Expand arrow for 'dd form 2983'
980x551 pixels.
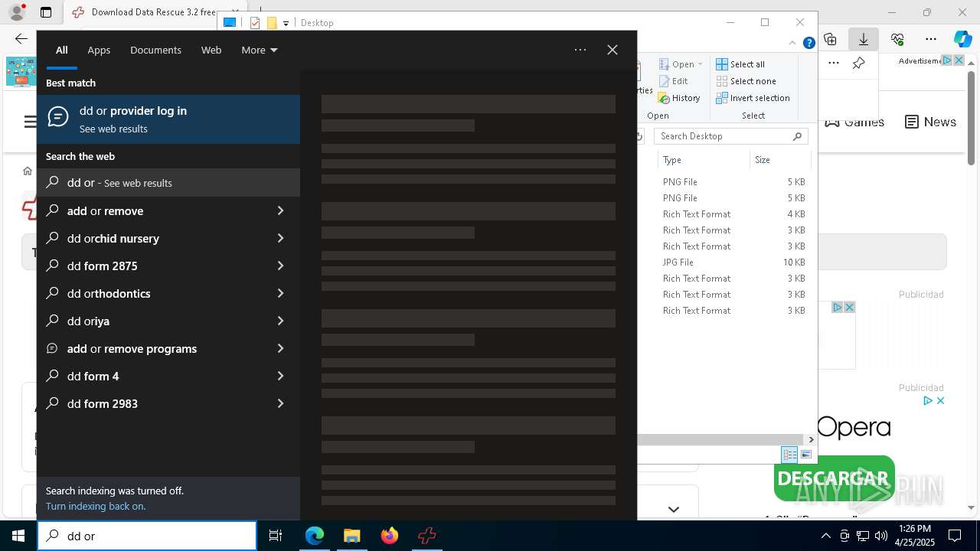280,403
